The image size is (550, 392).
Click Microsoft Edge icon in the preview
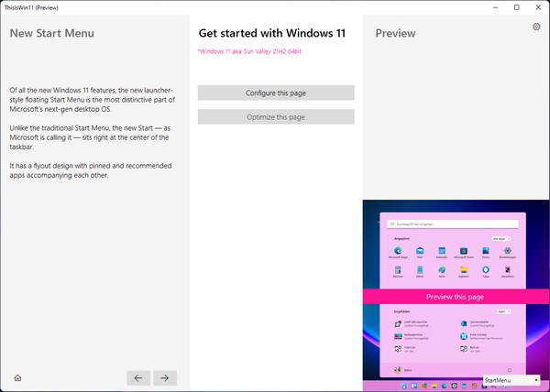pos(399,251)
